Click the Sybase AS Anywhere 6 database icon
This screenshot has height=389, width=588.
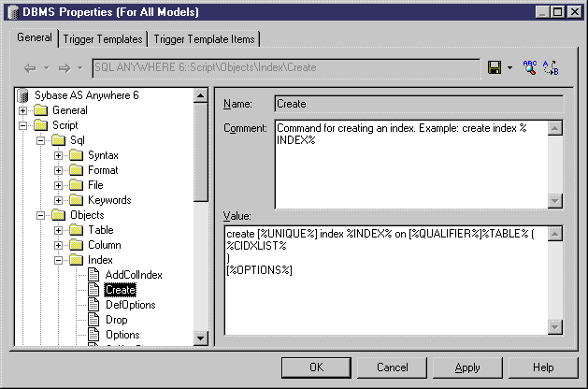(23, 95)
